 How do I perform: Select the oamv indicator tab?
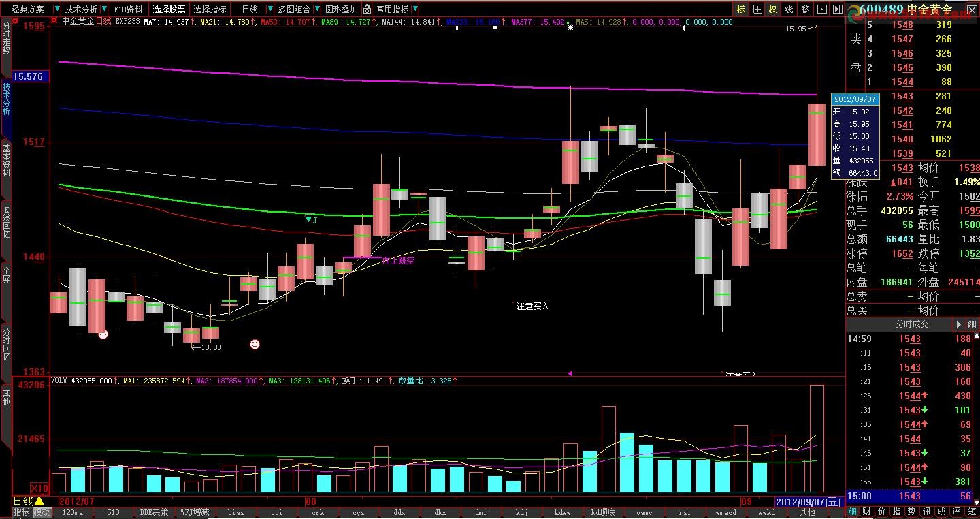tap(644, 512)
